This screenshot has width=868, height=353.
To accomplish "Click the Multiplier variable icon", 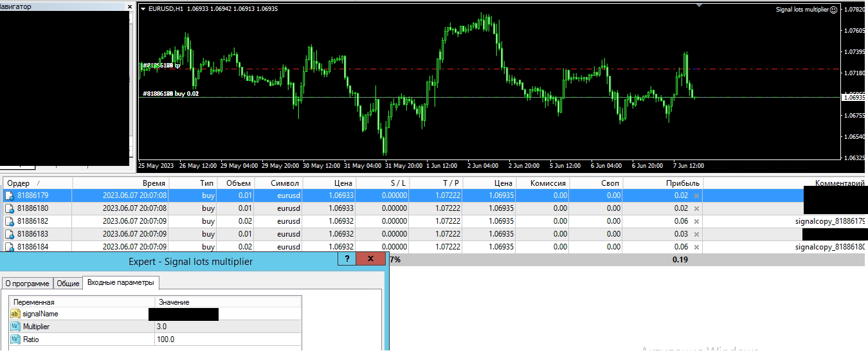I will (x=15, y=327).
